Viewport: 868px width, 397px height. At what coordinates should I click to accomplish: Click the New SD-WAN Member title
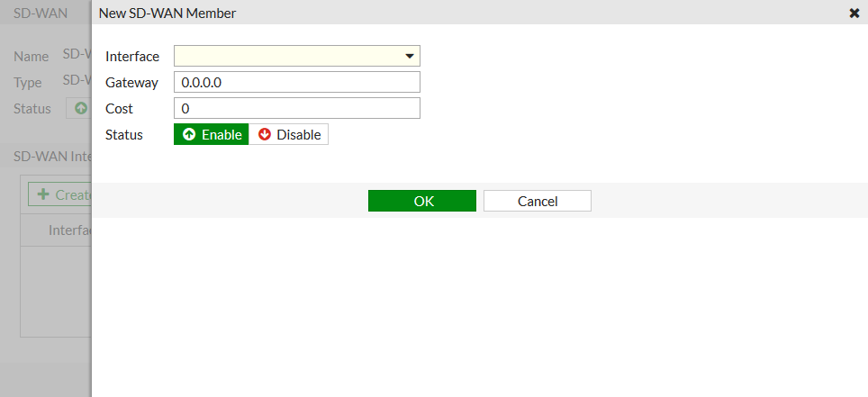coord(167,14)
